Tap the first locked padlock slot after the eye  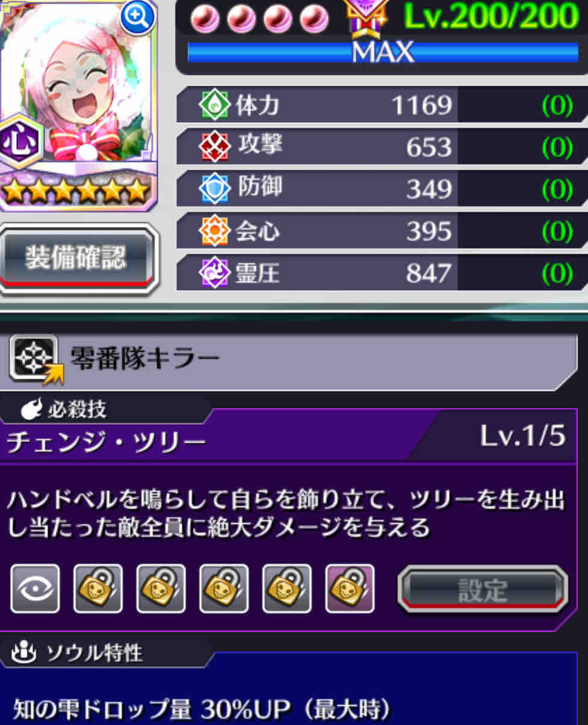tap(98, 588)
